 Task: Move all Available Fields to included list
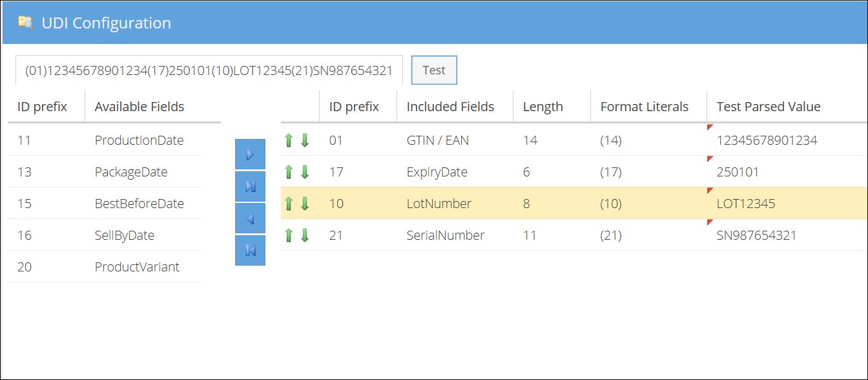pos(250,185)
